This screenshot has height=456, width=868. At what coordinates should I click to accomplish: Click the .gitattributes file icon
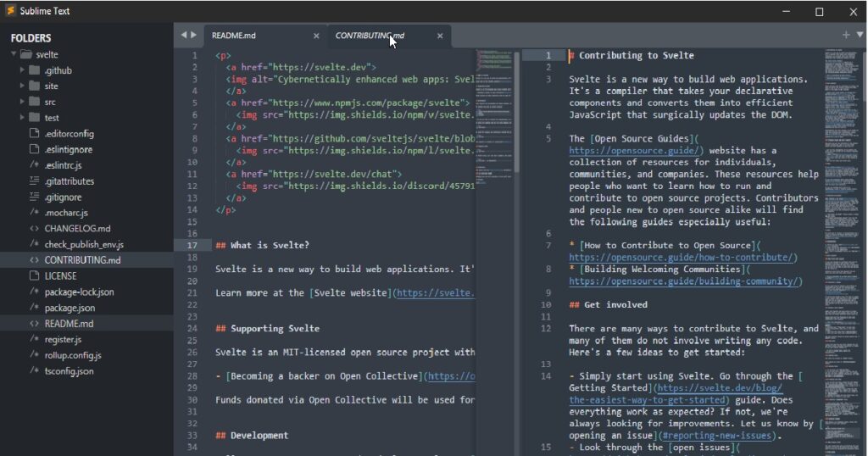click(x=34, y=181)
